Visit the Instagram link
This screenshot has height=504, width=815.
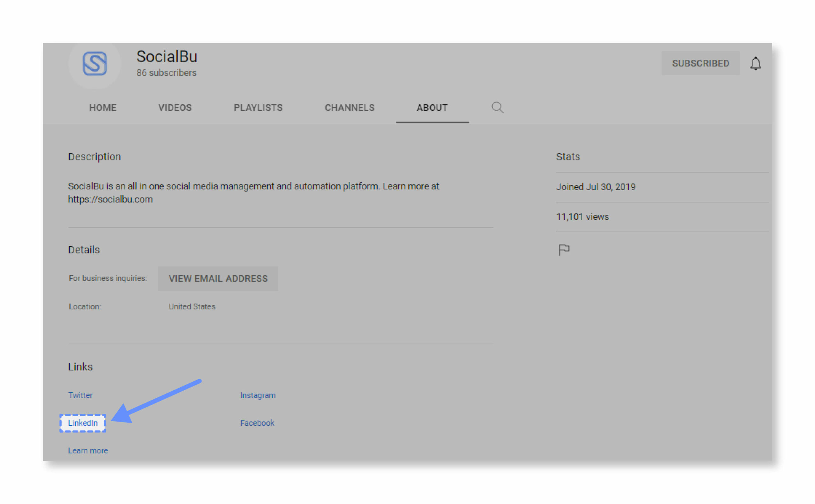pyautogui.click(x=258, y=395)
